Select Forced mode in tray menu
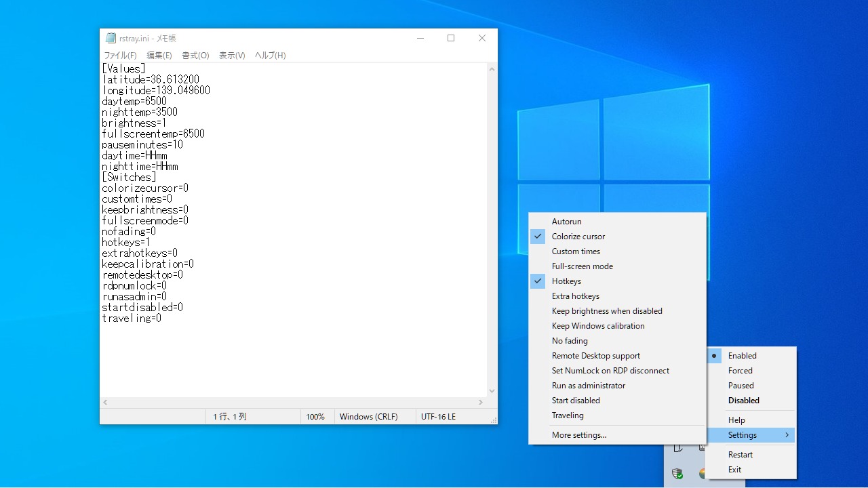Viewport: 868px width, 488px height. coord(751,371)
